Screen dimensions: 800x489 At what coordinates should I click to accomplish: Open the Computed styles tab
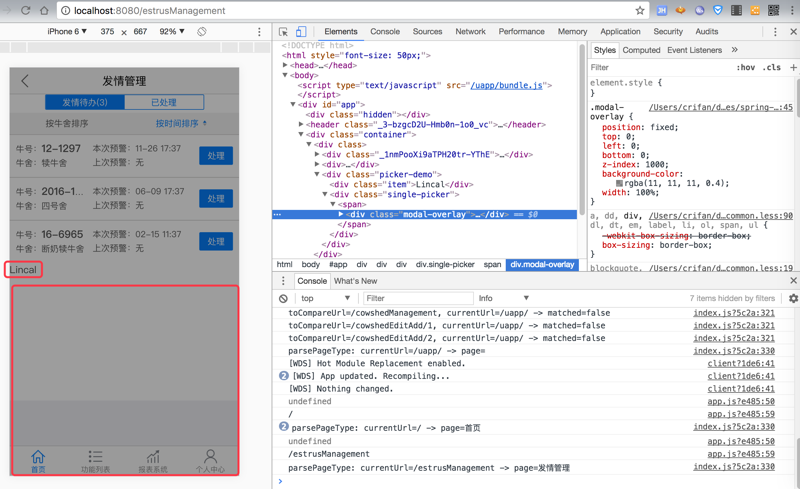641,50
